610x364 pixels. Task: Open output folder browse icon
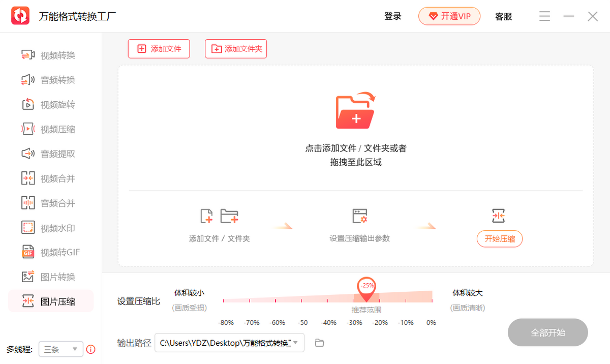click(319, 343)
